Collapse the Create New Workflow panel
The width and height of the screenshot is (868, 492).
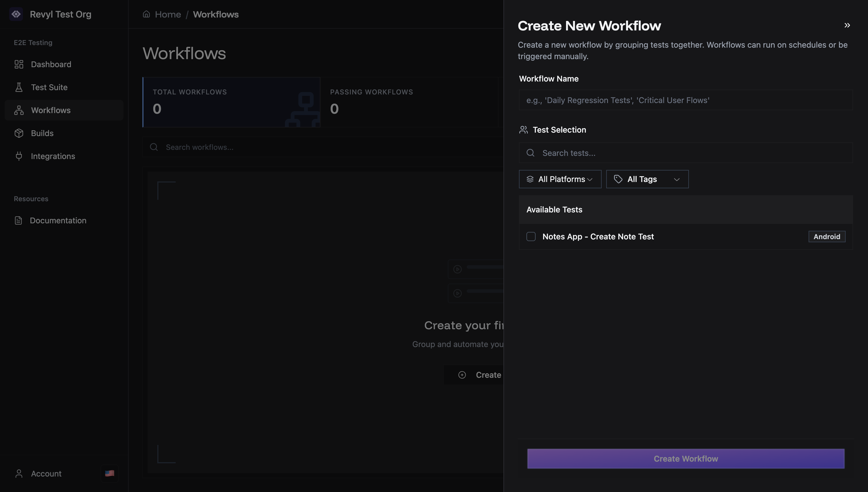[847, 25]
